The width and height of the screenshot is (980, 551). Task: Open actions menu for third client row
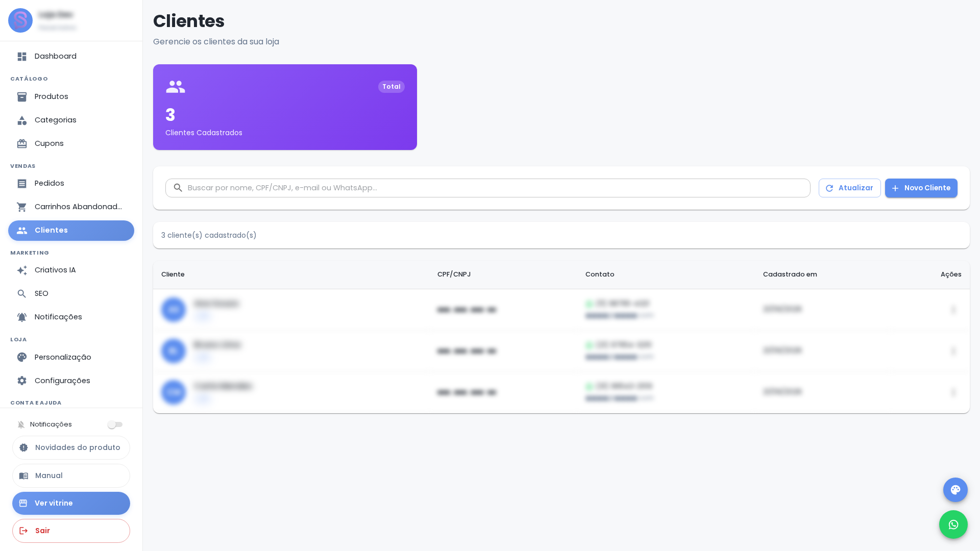(953, 393)
